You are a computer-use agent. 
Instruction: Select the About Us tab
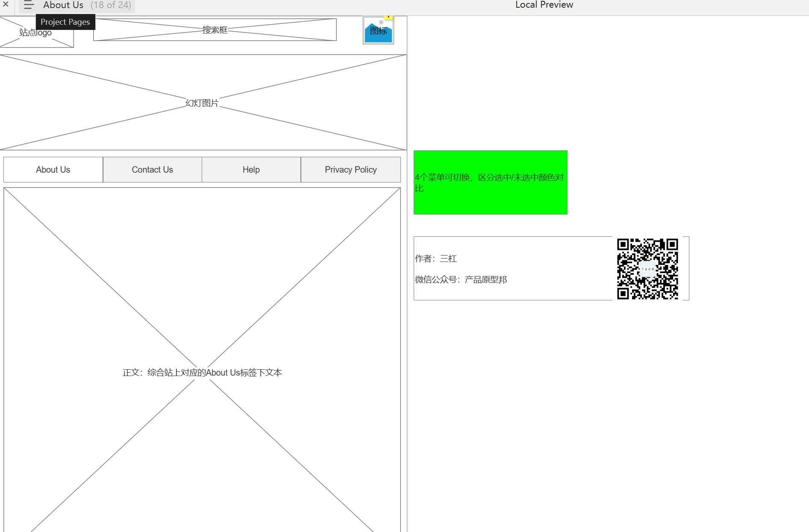[53, 170]
